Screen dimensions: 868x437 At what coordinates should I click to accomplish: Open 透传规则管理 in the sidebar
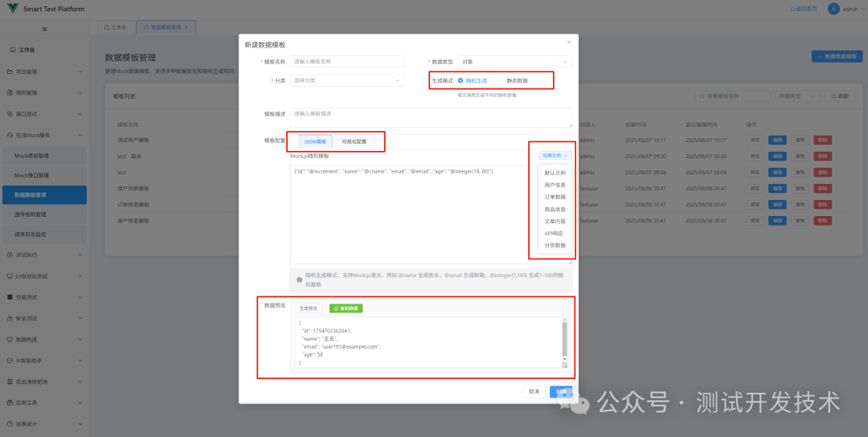point(44,214)
